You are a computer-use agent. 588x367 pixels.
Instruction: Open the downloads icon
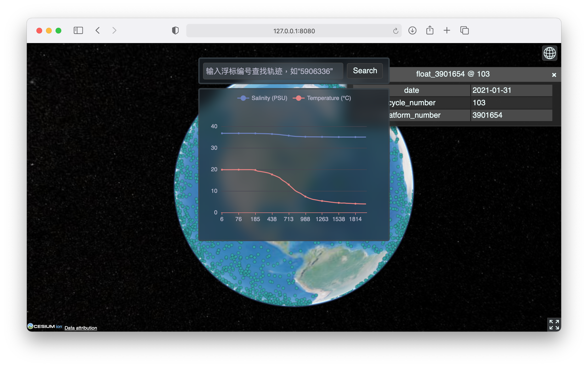click(412, 31)
